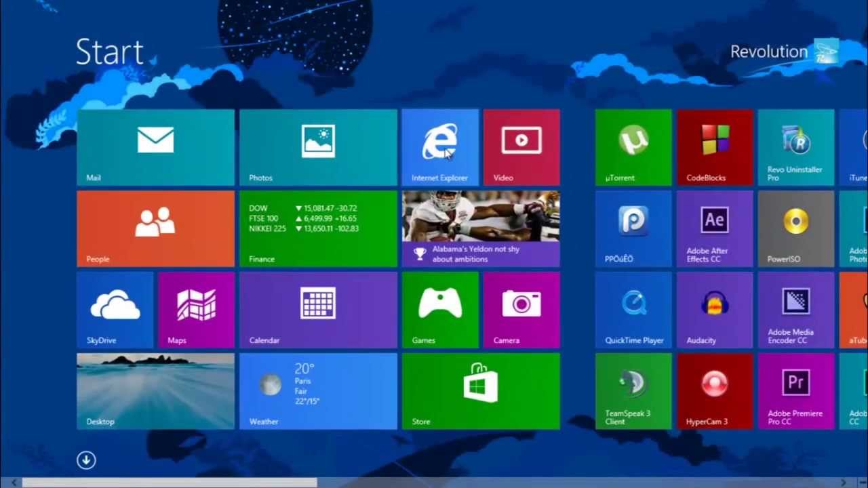Launch Adobe Media Encoder CC tile
Screen dimensions: 868x488
tap(796, 310)
